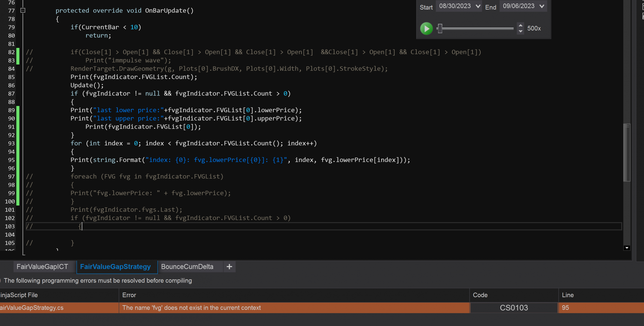The image size is (644, 326).
Task: Click the add new tab plus icon
Action: [x=229, y=267]
